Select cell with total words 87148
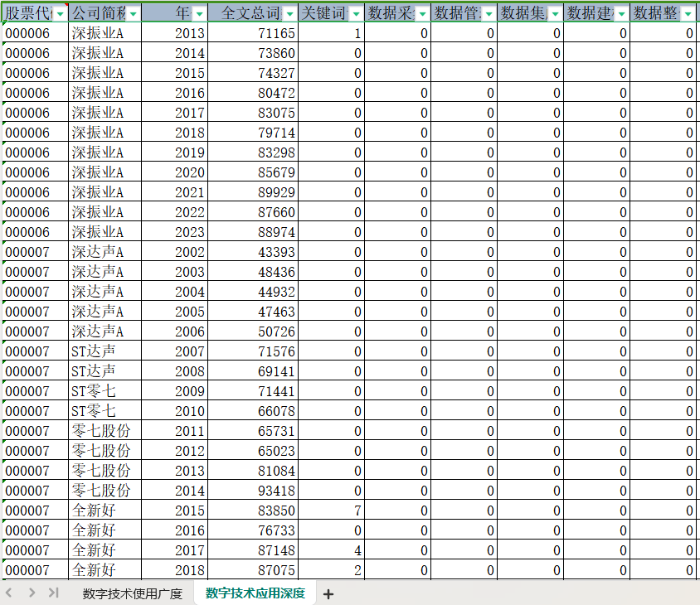 (x=253, y=550)
